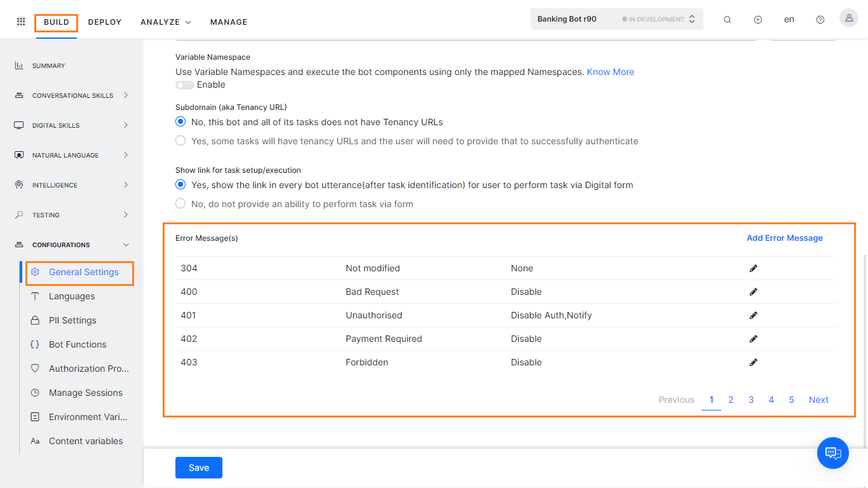Open the MANAGE menu
The width and height of the screenshot is (868, 488).
228,22
